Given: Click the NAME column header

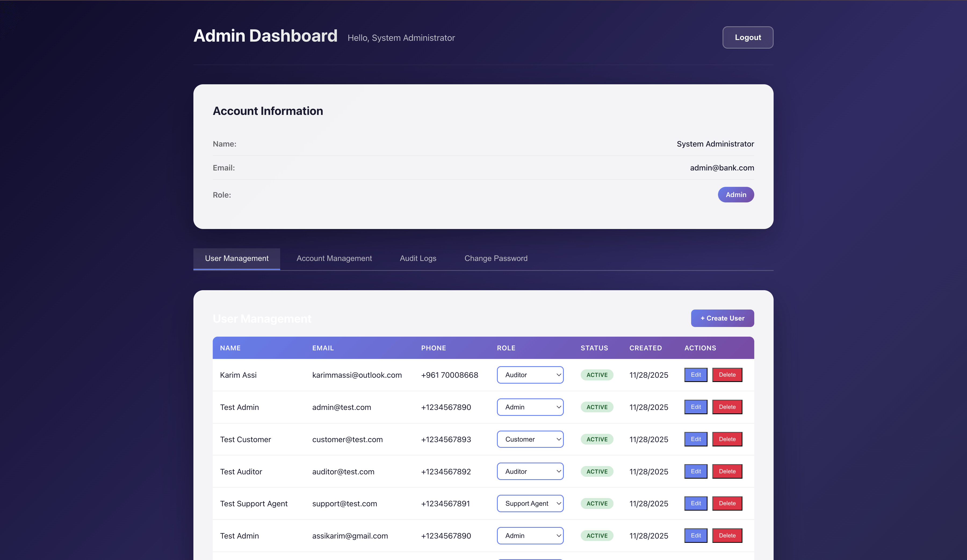Looking at the screenshot, I should pyautogui.click(x=230, y=348).
